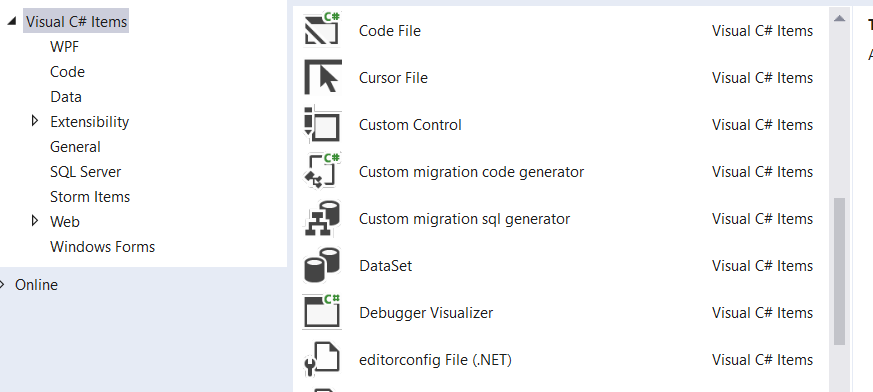Open the Code category
Image resolution: width=873 pixels, height=392 pixels.
point(67,72)
